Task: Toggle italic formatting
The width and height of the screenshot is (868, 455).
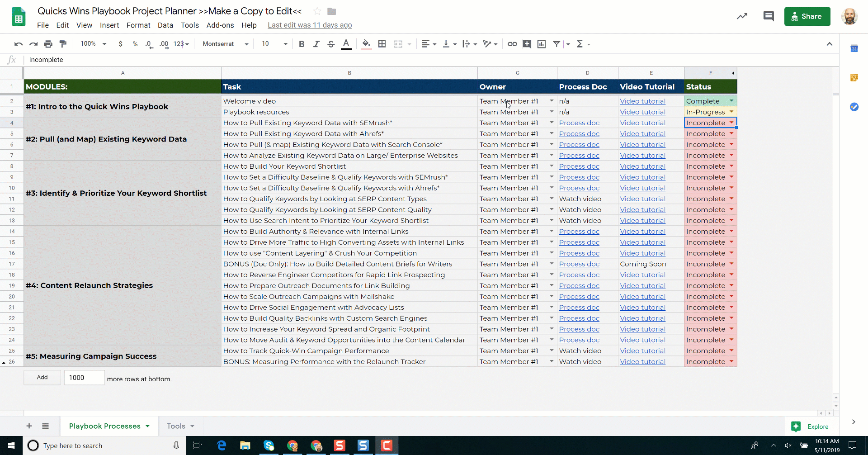Action: [316, 44]
